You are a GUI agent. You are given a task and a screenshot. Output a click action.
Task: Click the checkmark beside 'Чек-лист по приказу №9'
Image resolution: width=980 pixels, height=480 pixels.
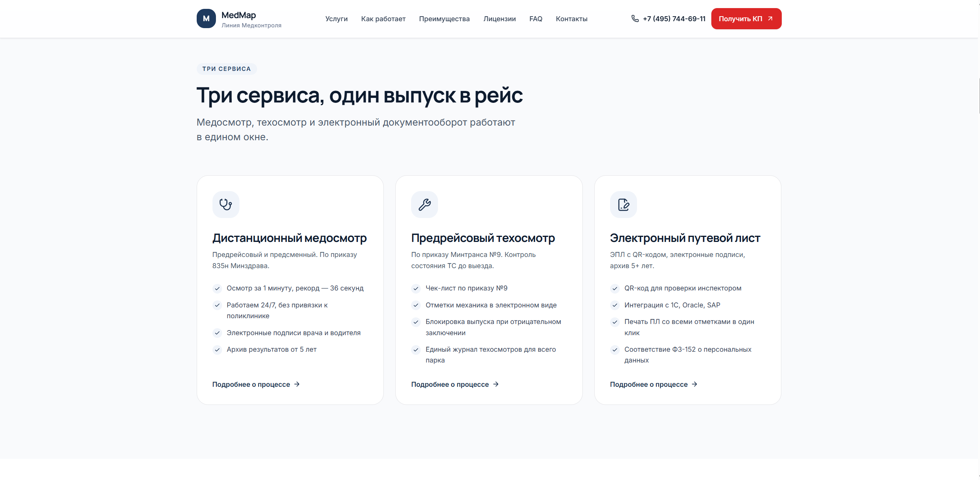[416, 289]
